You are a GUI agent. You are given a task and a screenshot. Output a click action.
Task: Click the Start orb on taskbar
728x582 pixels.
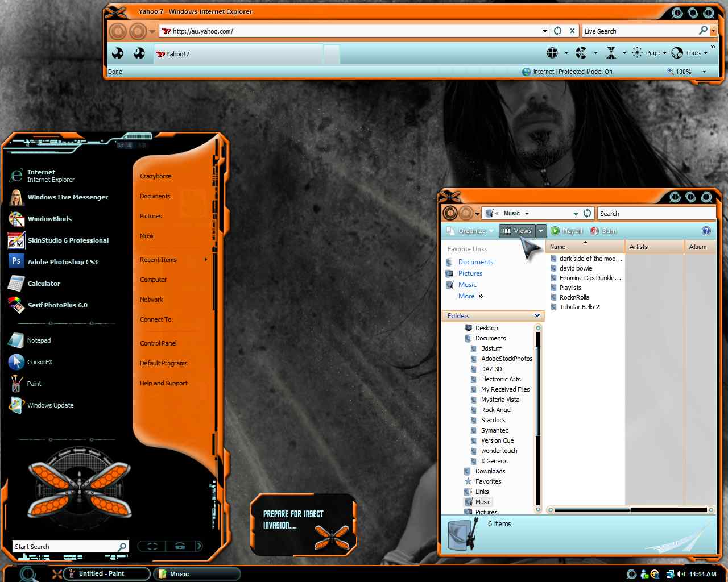point(28,573)
